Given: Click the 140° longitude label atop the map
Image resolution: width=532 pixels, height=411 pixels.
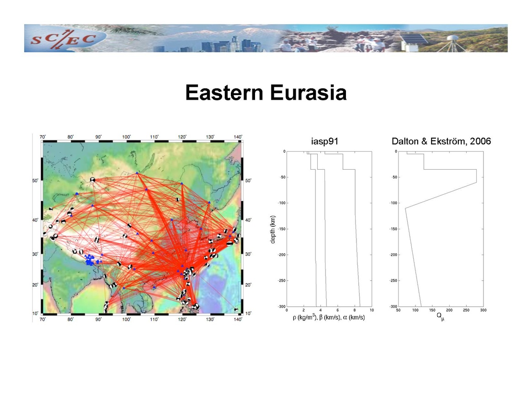Looking at the screenshot, I should click(x=238, y=137).
